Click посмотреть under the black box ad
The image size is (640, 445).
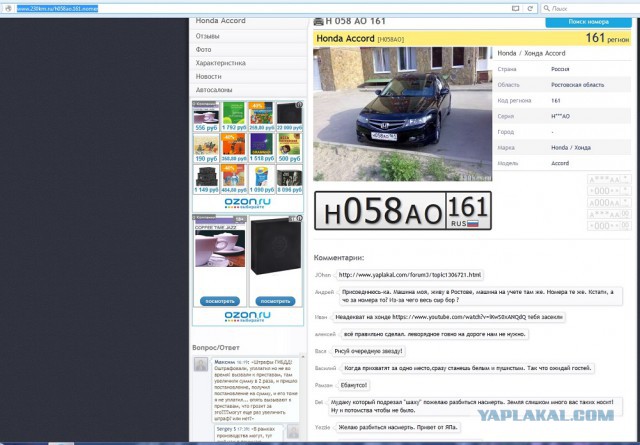276,301
